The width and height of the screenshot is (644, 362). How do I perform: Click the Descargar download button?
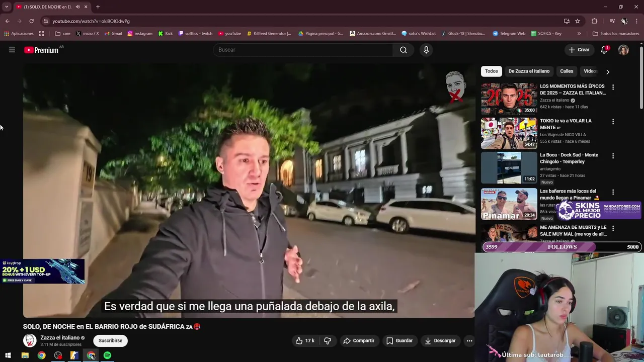[x=440, y=340]
